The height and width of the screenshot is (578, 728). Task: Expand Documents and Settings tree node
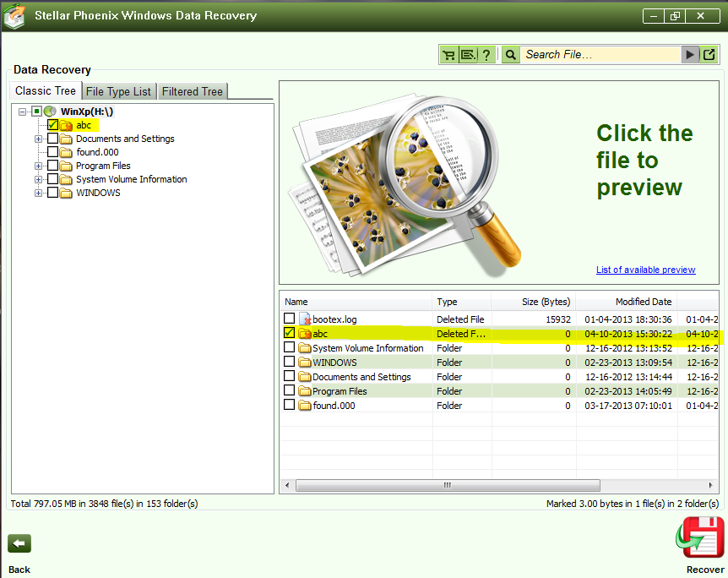click(38, 139)
